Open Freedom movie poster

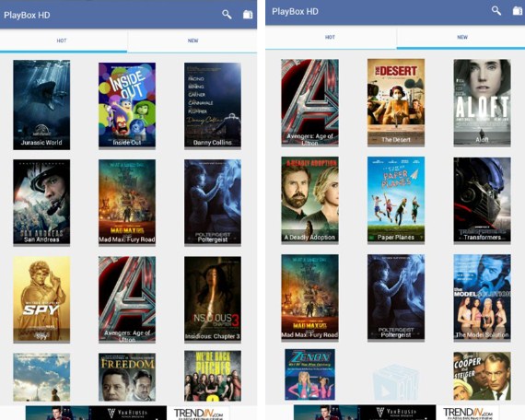click(127, 377)
